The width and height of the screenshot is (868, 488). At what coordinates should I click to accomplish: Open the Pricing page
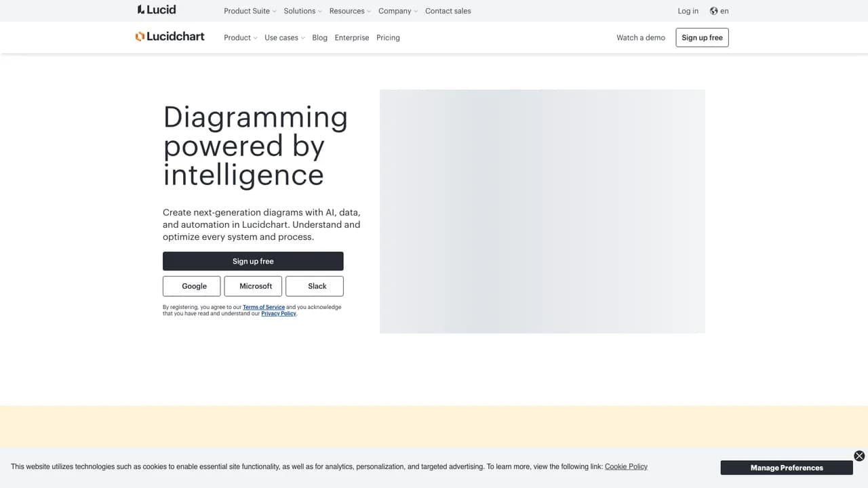(388, 38)
